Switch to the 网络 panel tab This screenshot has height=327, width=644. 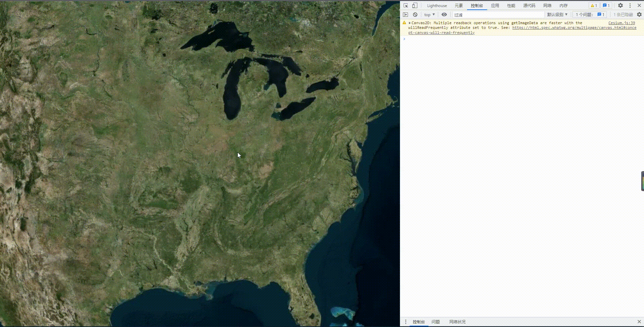[x=547, y=5]
